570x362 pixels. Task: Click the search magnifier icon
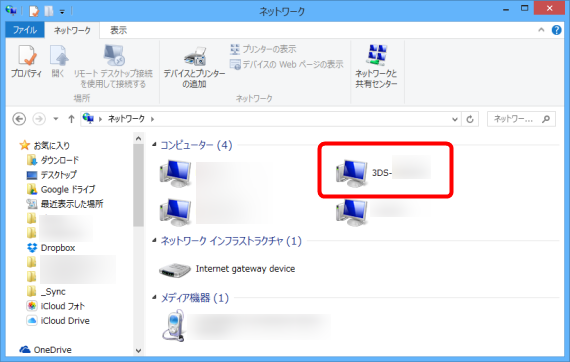(546, 119)
